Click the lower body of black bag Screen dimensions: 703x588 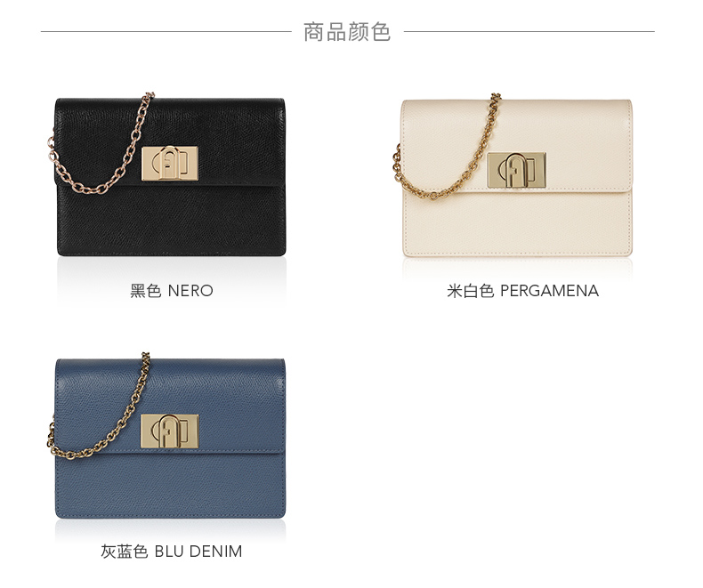coord(171,222)
